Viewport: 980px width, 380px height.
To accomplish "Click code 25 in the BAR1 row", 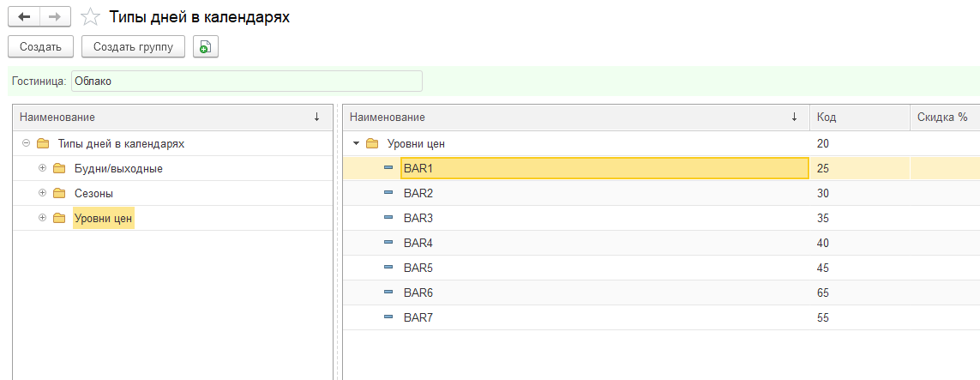I will pos(822,169).
